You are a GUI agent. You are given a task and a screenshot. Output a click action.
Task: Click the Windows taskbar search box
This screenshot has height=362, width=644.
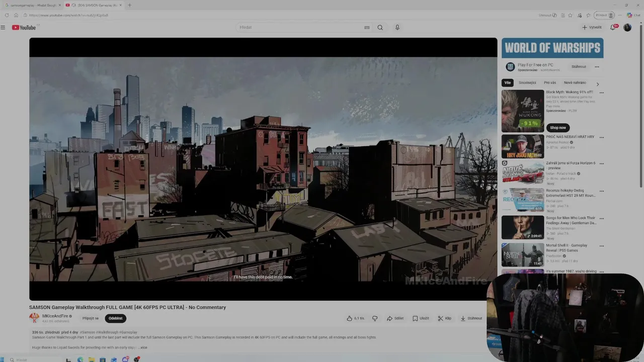(35, 359)
